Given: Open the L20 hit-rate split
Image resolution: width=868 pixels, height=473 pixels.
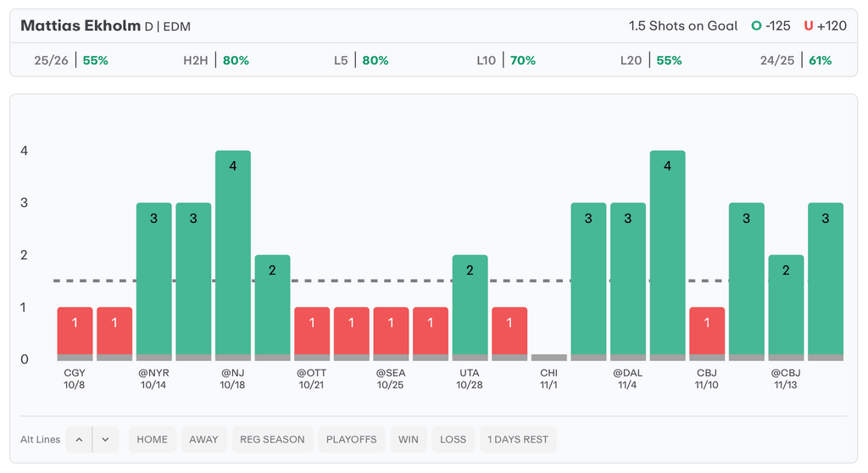Looking at the screenshot, I should pos(650,60).
